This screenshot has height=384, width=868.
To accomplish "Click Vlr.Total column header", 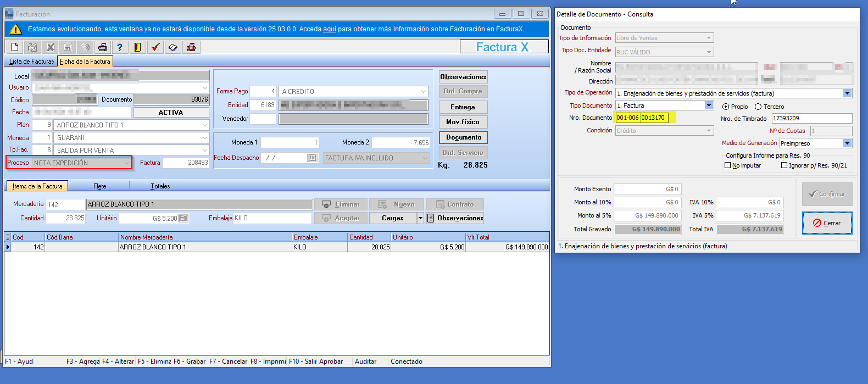I will [507, 237].
